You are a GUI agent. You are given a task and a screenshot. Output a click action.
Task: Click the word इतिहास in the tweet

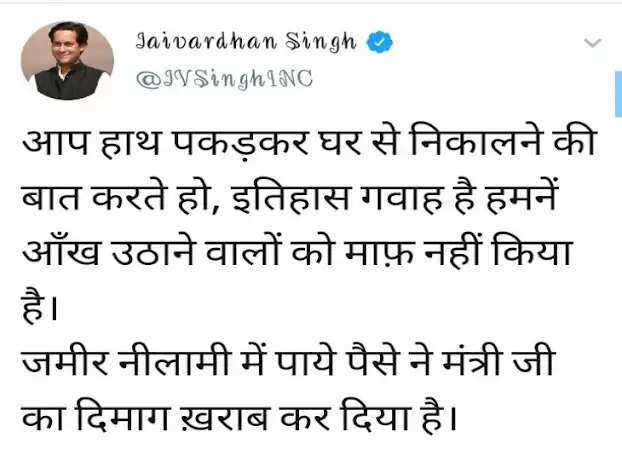[x=292, y=196]
